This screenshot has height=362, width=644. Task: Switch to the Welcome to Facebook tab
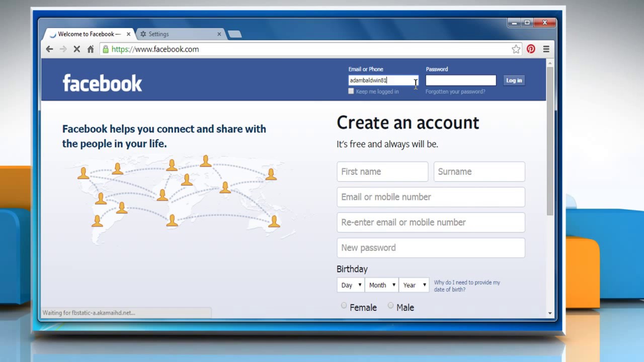click(x=89, y=34)
